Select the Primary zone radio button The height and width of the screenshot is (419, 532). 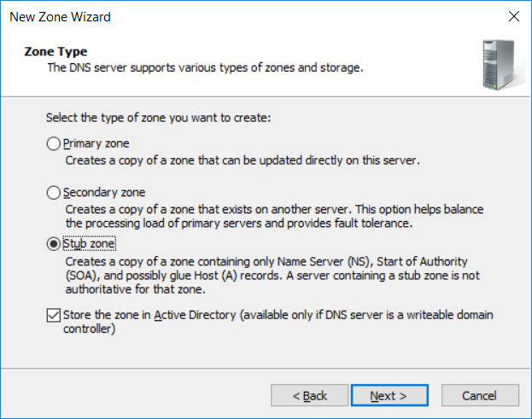(53, 144)
